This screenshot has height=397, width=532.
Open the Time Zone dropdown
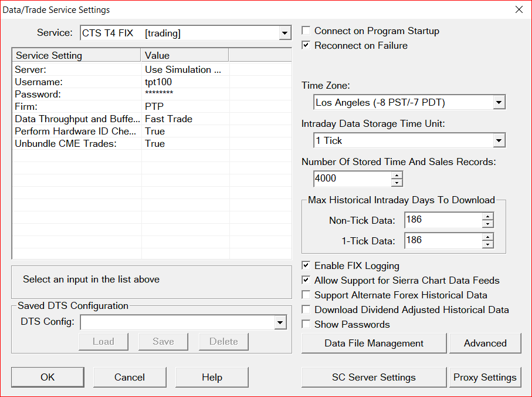[499, 102]
